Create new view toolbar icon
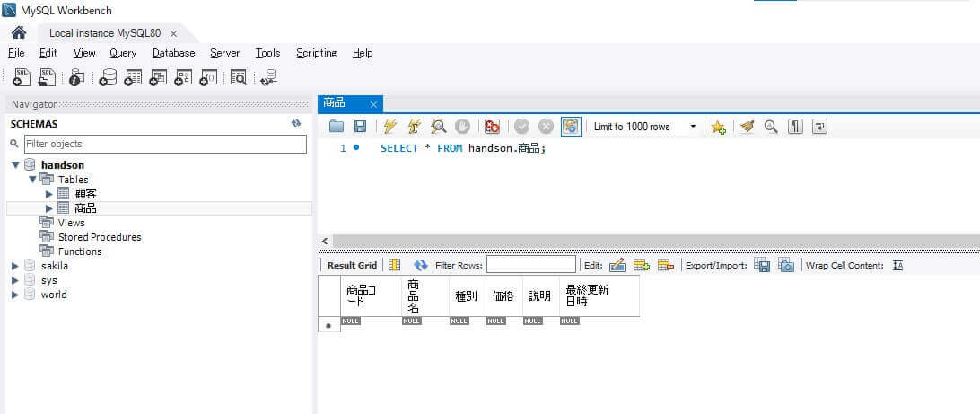 [x=158, y=77]
